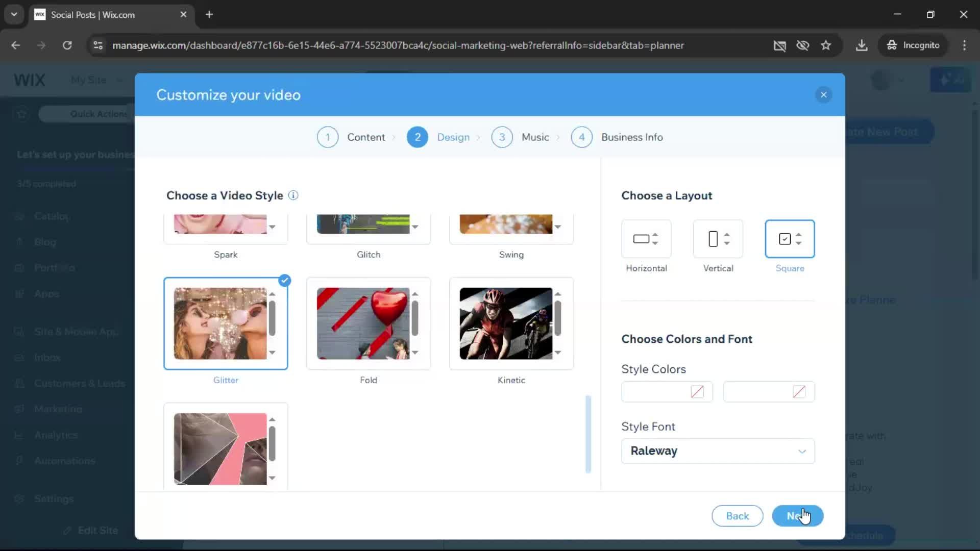
Task: Click down arrow on Swing thumbnail
Action: point(558,227)
